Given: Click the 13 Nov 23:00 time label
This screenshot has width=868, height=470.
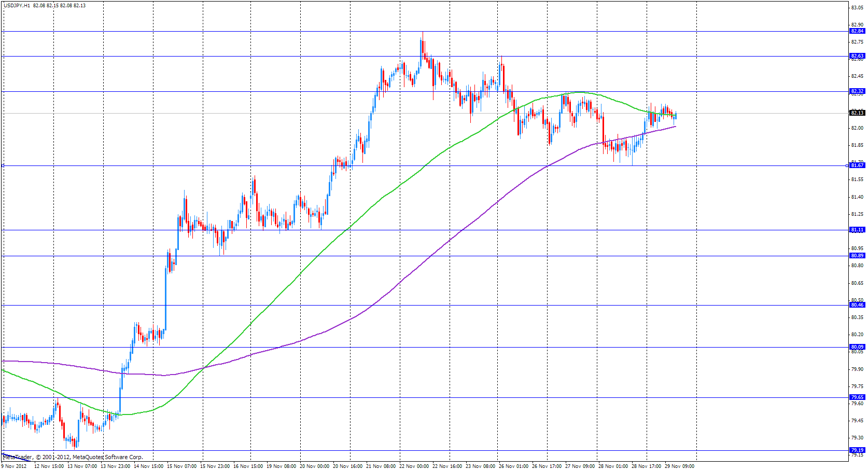Looking at the screenshot, I should (x=116, y=466).
